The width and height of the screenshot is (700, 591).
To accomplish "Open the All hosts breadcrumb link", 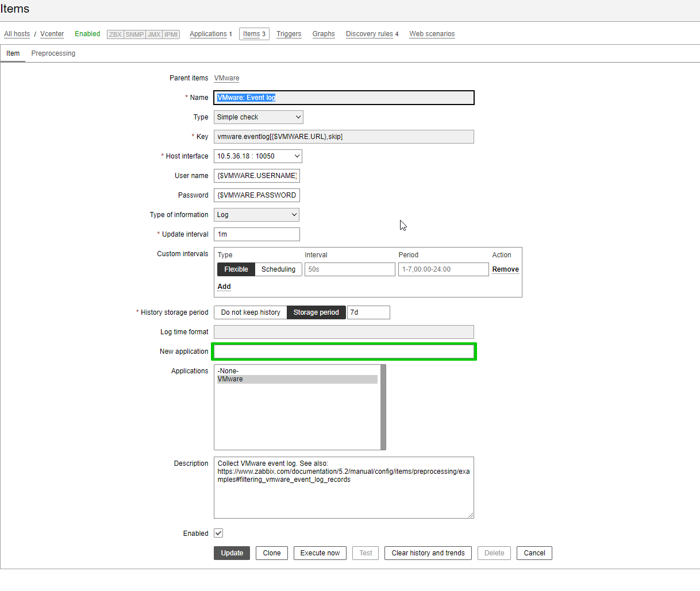I will (17, 34).
